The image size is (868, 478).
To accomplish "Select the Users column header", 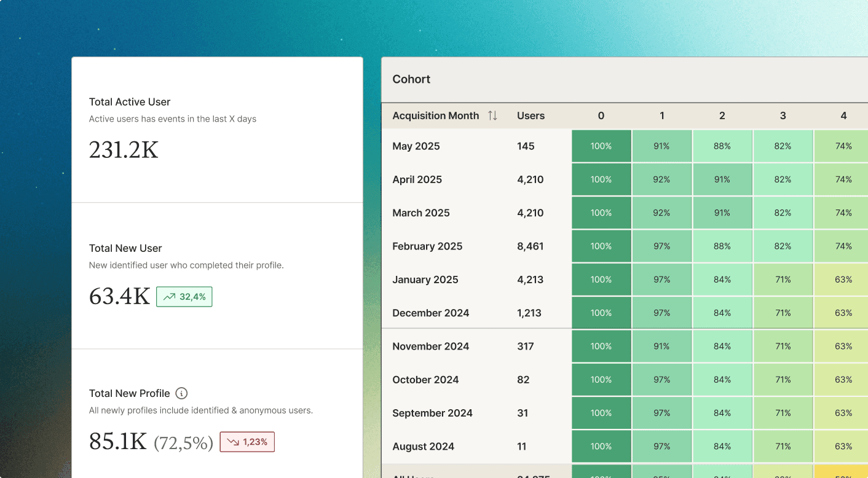I will (531, 116).
